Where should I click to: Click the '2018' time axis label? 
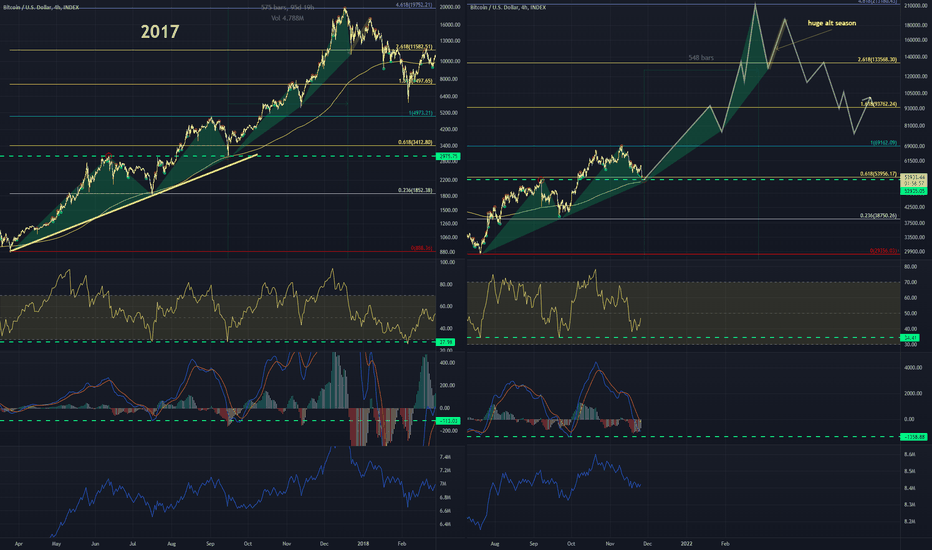pos(363,543)
